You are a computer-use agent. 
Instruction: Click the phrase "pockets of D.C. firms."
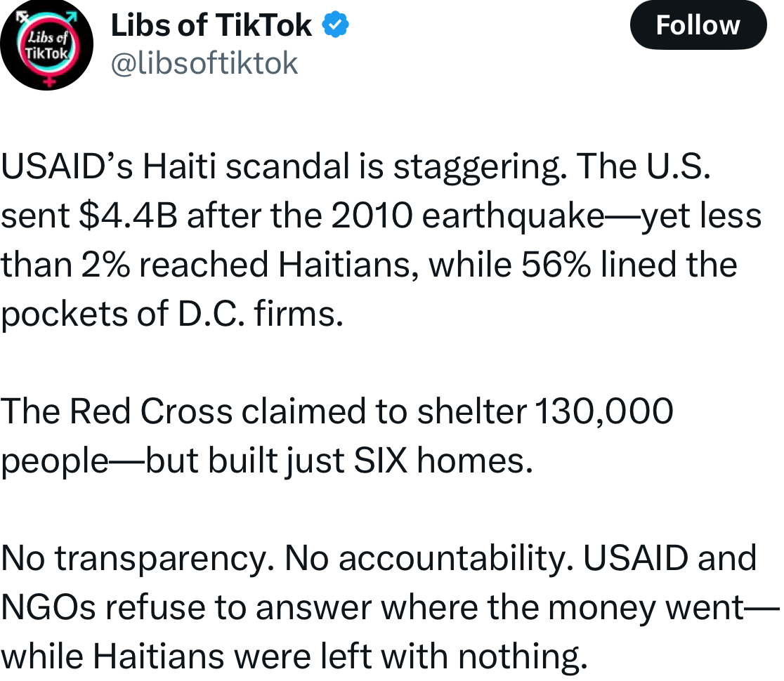tap(172, 315)
